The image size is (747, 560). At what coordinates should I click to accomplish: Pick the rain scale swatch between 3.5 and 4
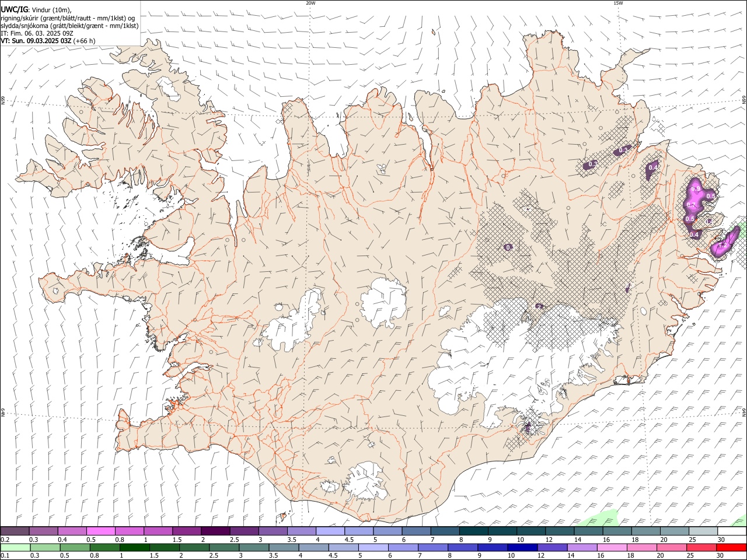(284, 547)
